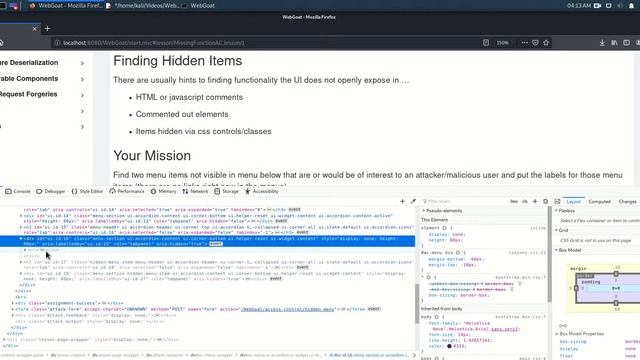
Task: Open the Storage devtools tab
Action: (x=227, y=191)
